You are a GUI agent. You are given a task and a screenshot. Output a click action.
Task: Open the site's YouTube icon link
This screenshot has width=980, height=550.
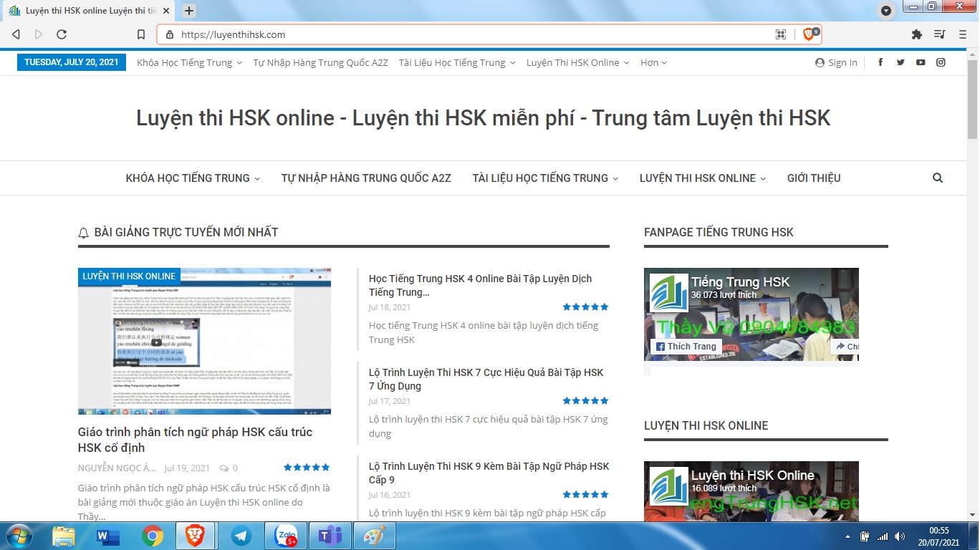coord(921,62)
